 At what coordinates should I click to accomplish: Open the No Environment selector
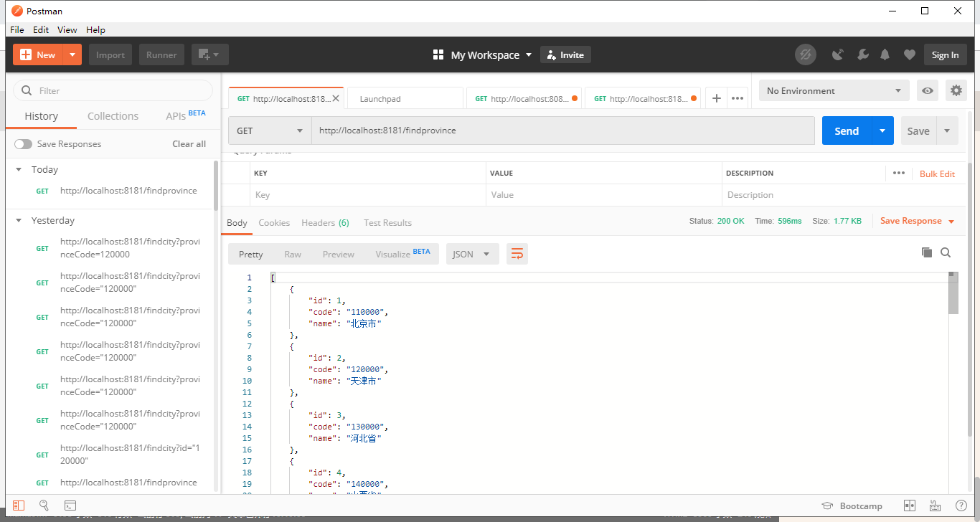pos(834,91)
